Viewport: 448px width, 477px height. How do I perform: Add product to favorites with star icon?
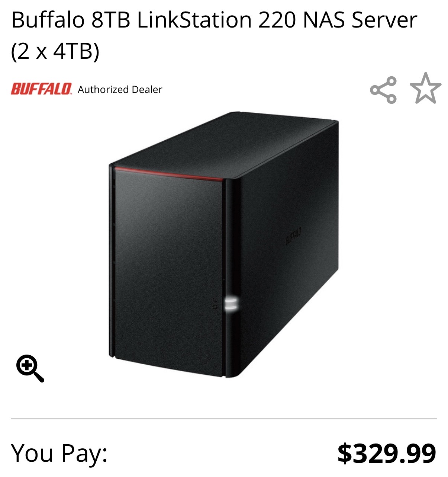coord(426,88)
